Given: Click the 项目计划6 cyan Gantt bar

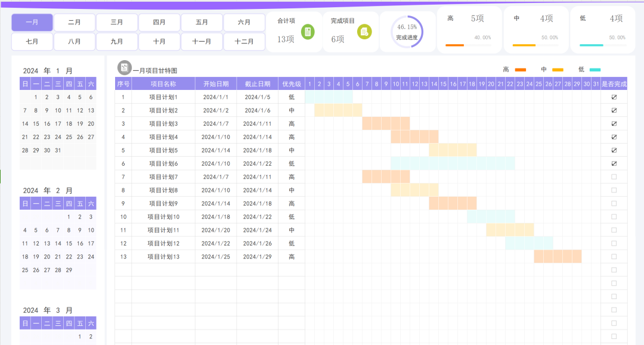Looking at the screenshot, I should pos(453,163).
